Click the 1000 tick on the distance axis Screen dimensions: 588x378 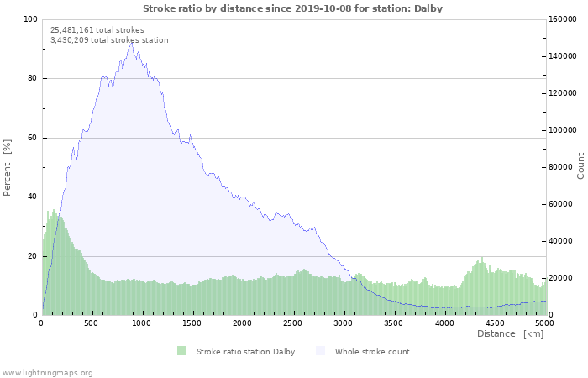(142, 323)
